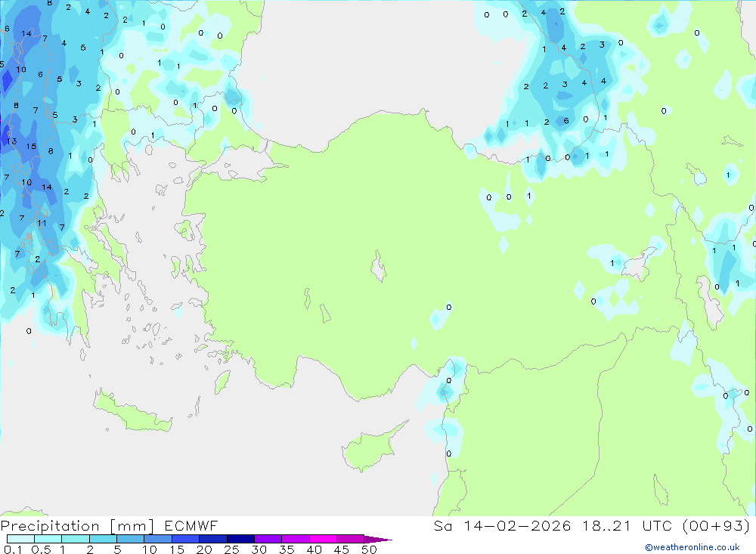Click the 0.5–1 mm legend color box

[x=48, y=539]
